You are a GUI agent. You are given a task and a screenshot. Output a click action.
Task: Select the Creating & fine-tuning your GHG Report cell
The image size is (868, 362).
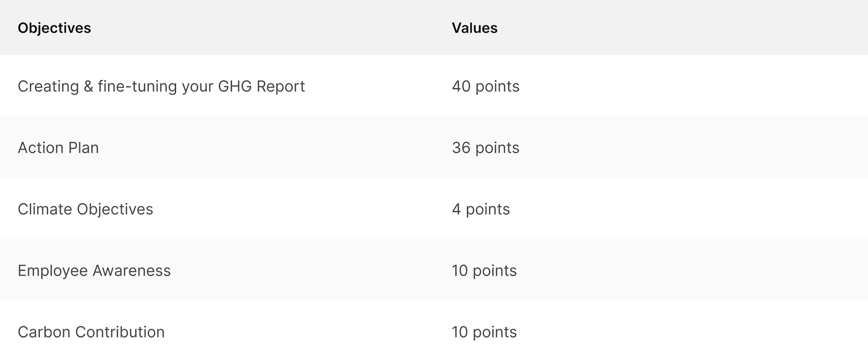161,86
